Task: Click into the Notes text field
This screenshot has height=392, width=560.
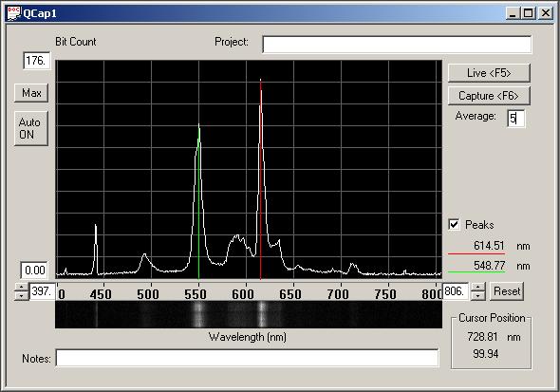Action: coord(247,358)
